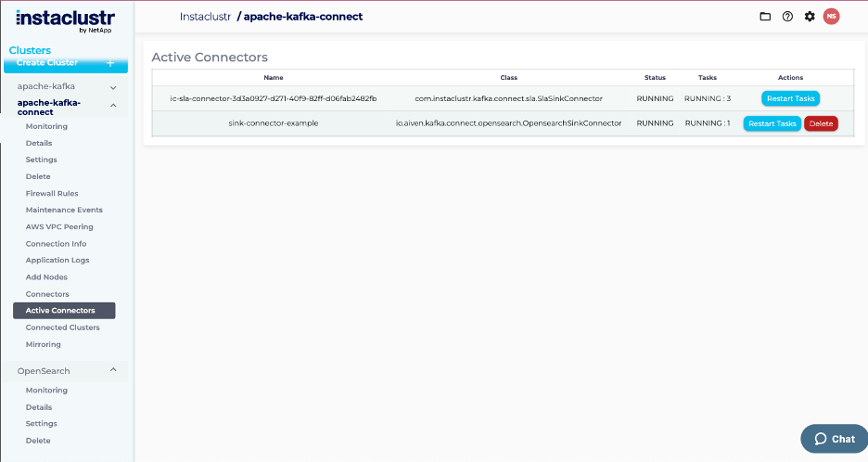Restart Tasks for ic-sla-connector row

point(790,98)
